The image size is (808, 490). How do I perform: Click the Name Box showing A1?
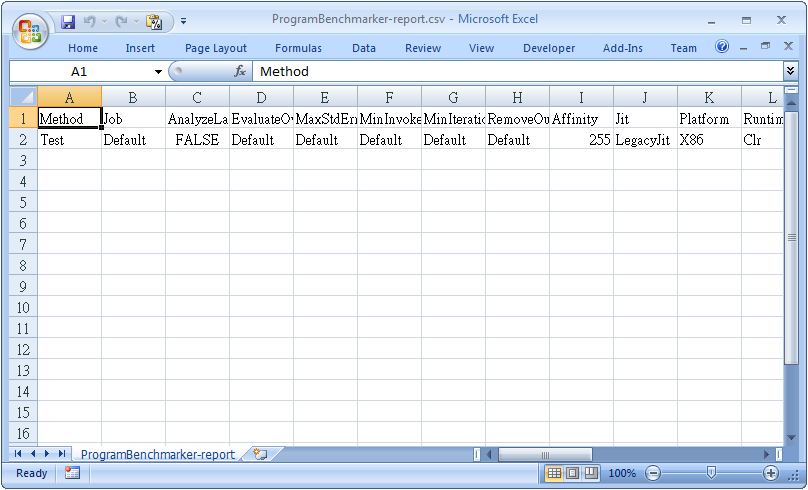click(80, 71)
